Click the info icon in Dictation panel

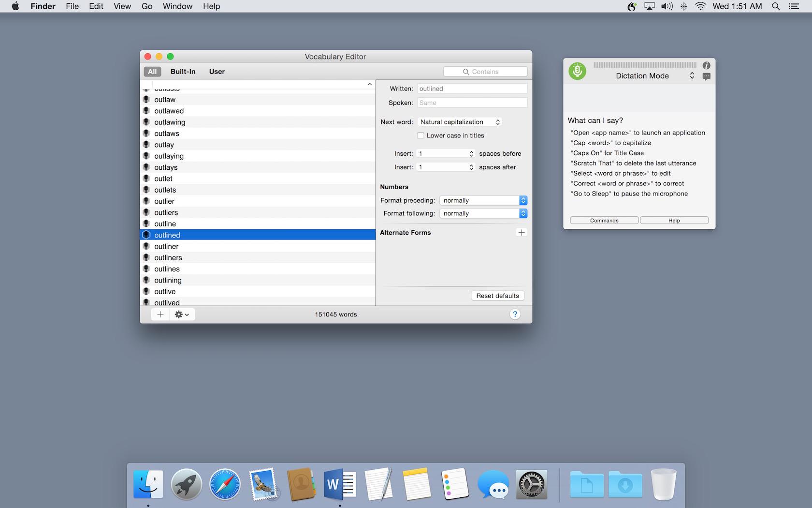[x=706, y=65]
